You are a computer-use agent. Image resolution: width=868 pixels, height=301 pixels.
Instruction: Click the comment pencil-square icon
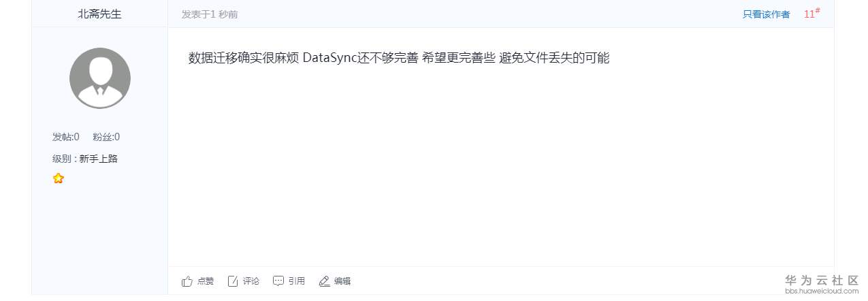click(233, 281)
